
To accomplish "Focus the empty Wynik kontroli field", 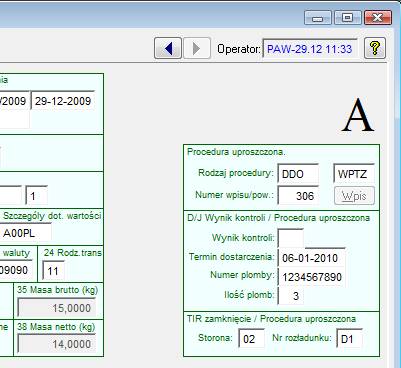I will (291, 238).
